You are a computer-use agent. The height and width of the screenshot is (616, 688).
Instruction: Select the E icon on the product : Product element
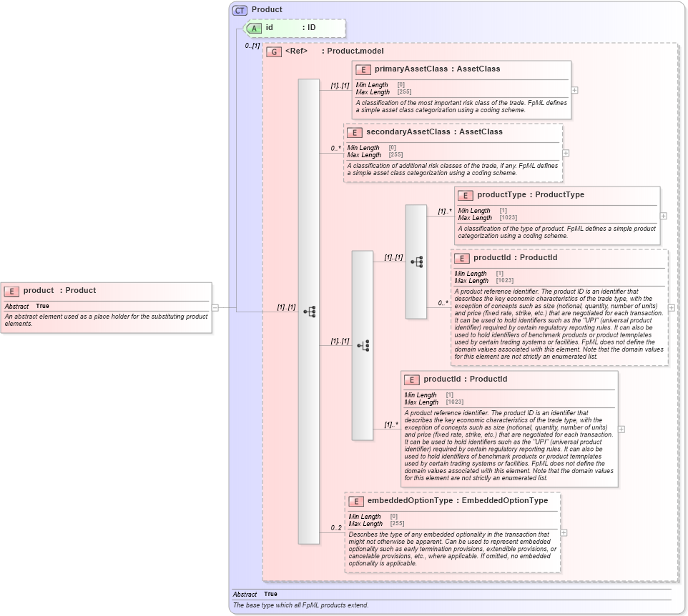pos(11,290)
